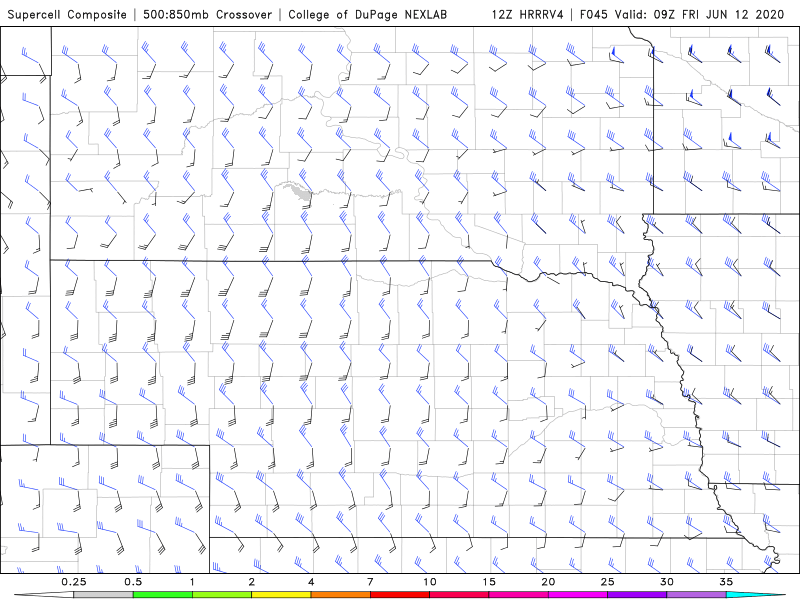Click the '15' legend value
Viewport: 800px width, 600px height.
489,582
